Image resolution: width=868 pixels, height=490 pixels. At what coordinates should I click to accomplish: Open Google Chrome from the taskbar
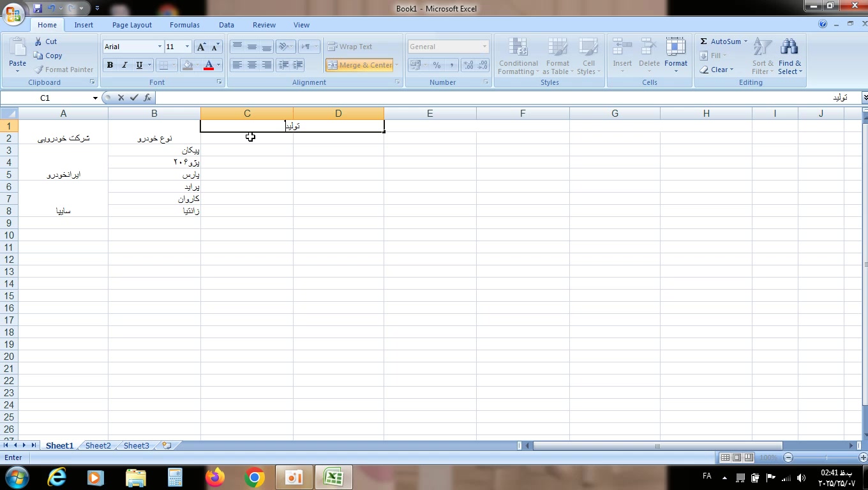[255, 477]
